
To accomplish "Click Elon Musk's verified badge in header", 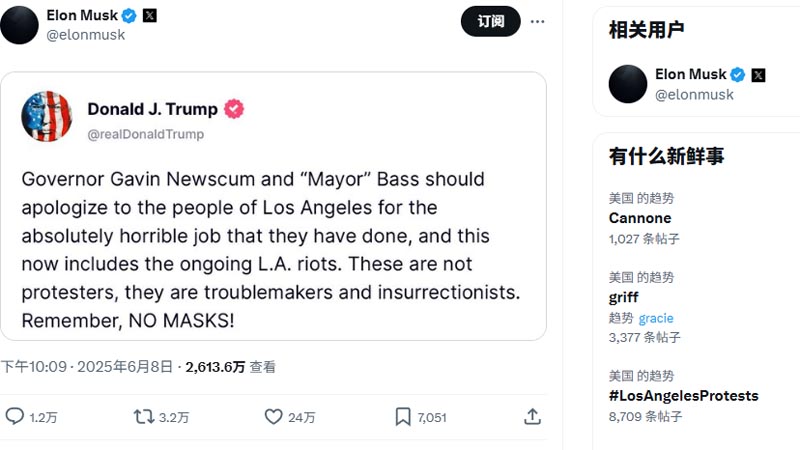I will coord(129,16).
